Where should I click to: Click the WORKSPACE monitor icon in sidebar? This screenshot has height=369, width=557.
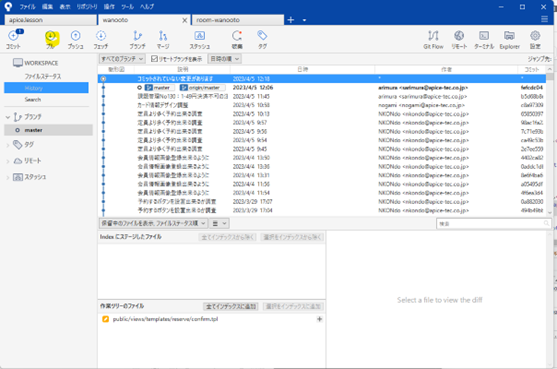[x=18, y=63]
